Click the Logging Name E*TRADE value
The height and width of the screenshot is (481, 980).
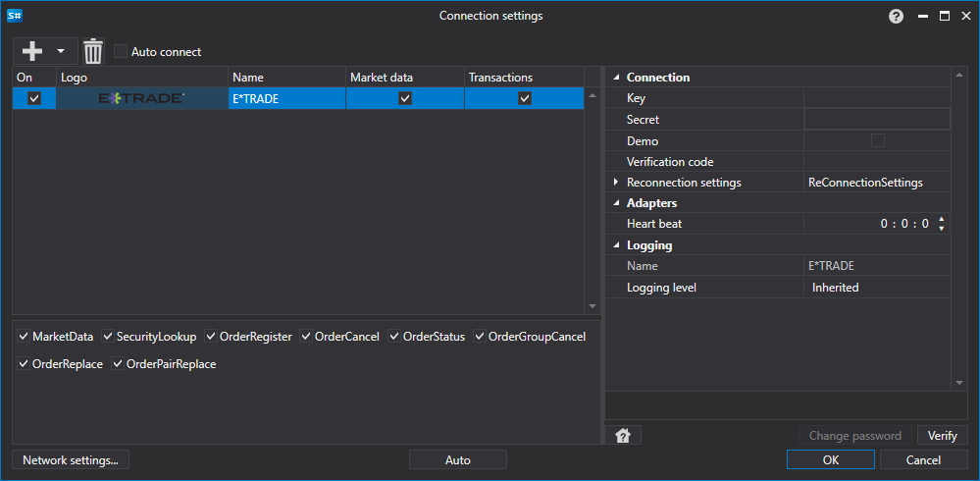coord(831,266)
